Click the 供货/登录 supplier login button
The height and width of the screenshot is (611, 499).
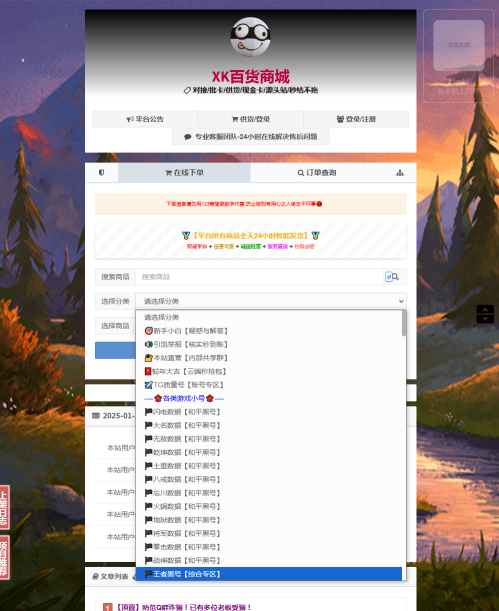250,119
